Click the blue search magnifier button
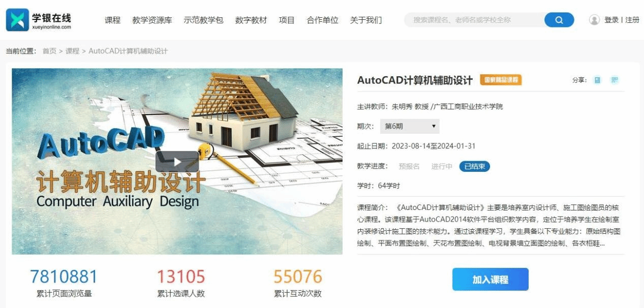The image size is (644, 308). coord(559,20)
